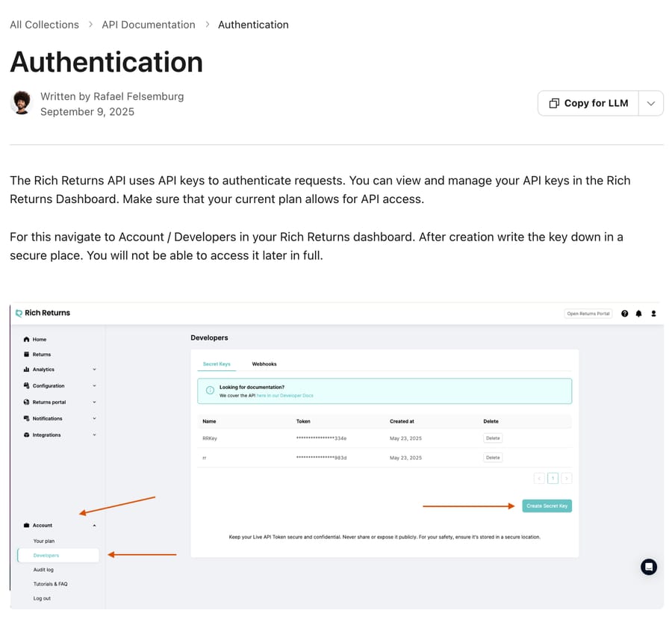Select Developers in the sidebar

[x=58, y=555]
